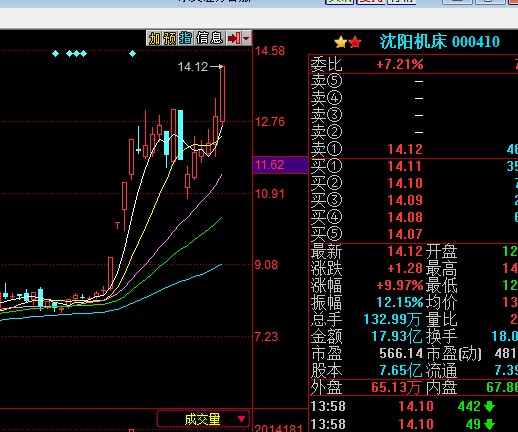518x432 pixels.
Task: Click the 12.76 axis price label
Action: [x=270, y=122]
